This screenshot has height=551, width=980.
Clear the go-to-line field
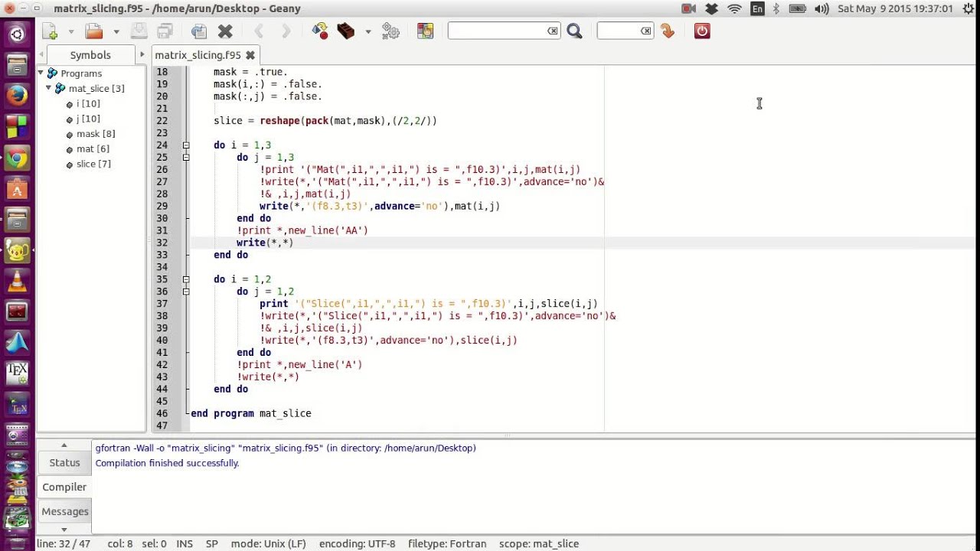pos(646,31)
